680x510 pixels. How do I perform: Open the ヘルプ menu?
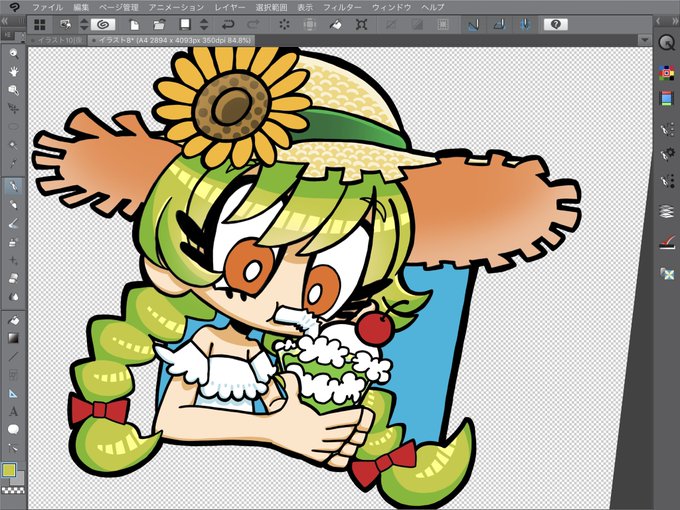tap(432, 7)
